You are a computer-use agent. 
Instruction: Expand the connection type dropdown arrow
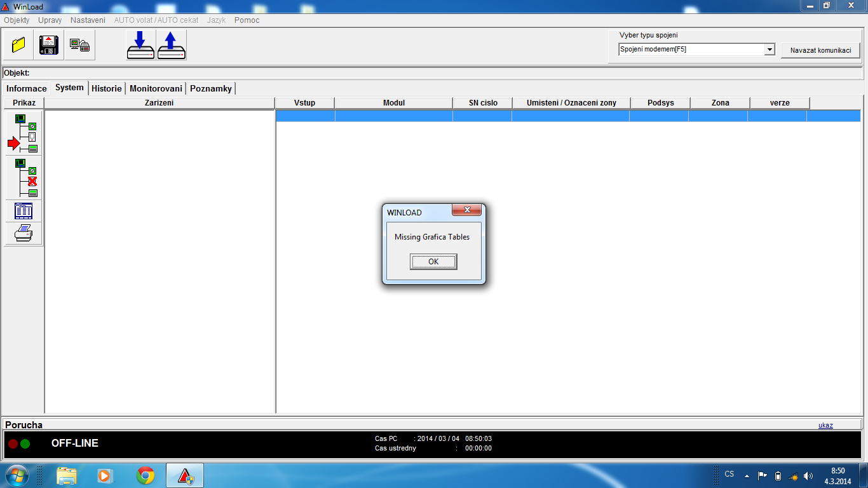[770, 50]
